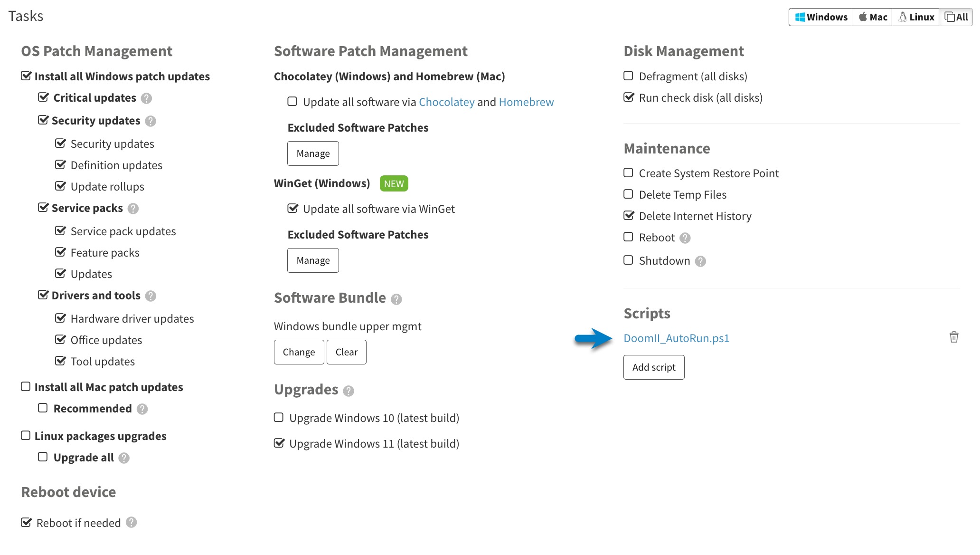The image size is (980, 555).
Task: Show help for Software Bundle heading
Action: [x=396, y=299]
